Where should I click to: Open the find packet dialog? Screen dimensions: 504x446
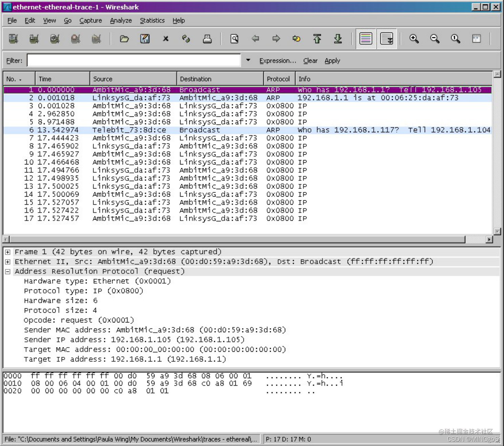coord(234,39)
